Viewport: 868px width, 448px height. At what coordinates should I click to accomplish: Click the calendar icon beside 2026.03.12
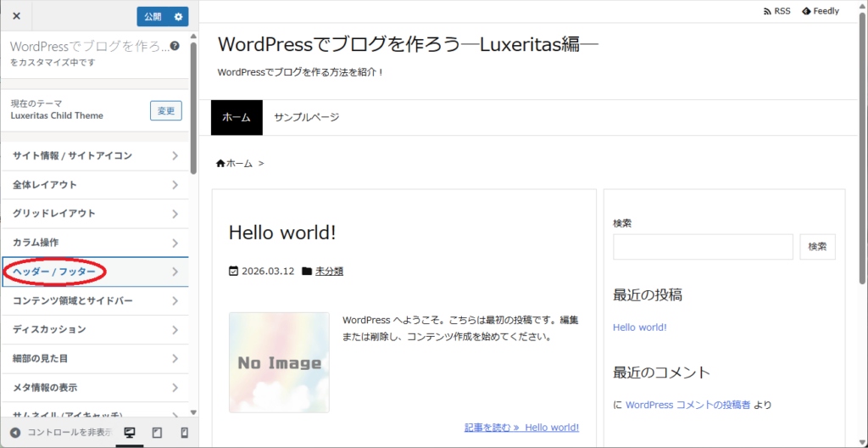(234, 272)
